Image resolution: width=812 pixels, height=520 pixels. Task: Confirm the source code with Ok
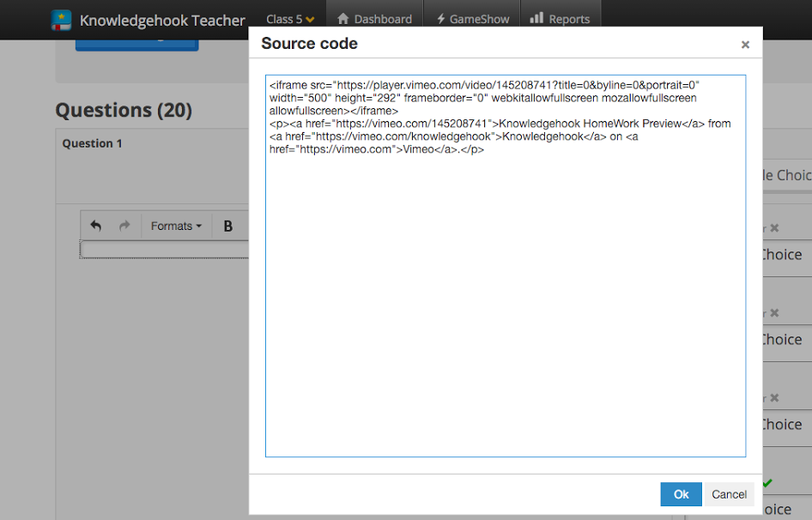tap(681, 494)
